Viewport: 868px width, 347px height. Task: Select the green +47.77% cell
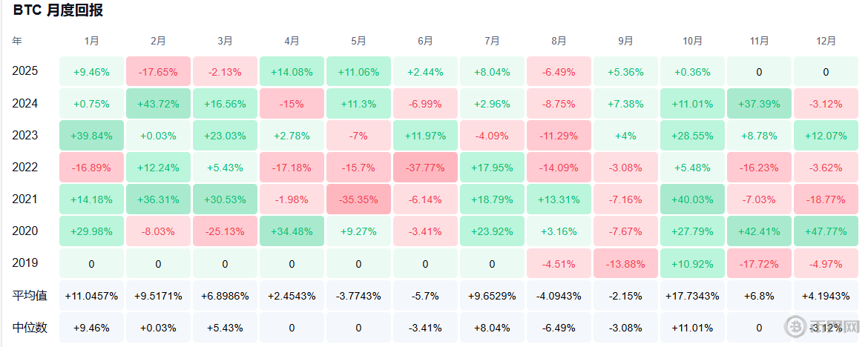pos(826,231)
